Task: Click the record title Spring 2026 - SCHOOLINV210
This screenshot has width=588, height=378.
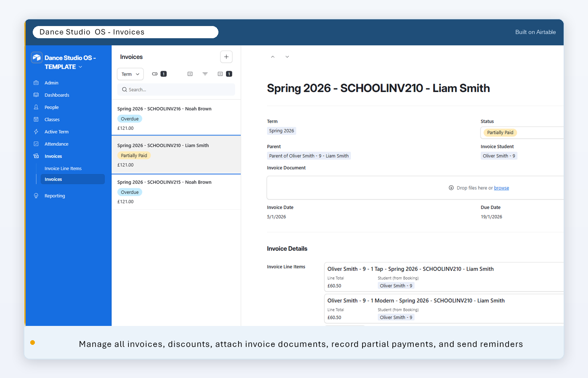Action: (378, 88)
